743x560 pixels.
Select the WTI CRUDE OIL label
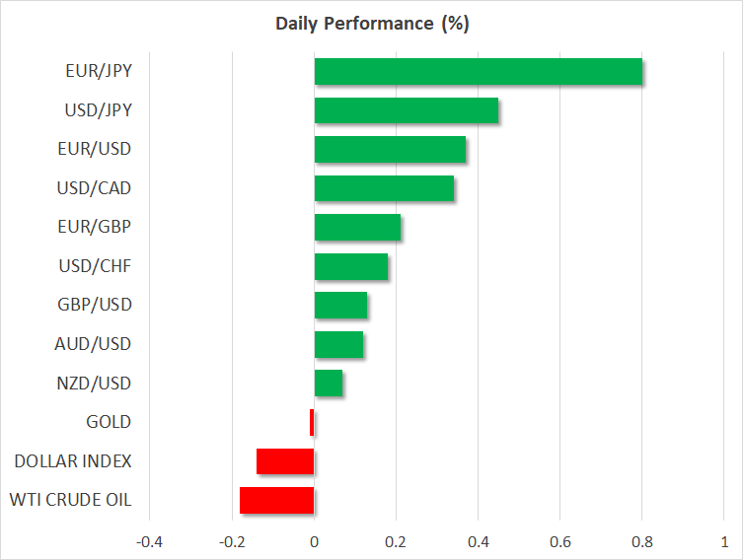[x=70, y=500]
